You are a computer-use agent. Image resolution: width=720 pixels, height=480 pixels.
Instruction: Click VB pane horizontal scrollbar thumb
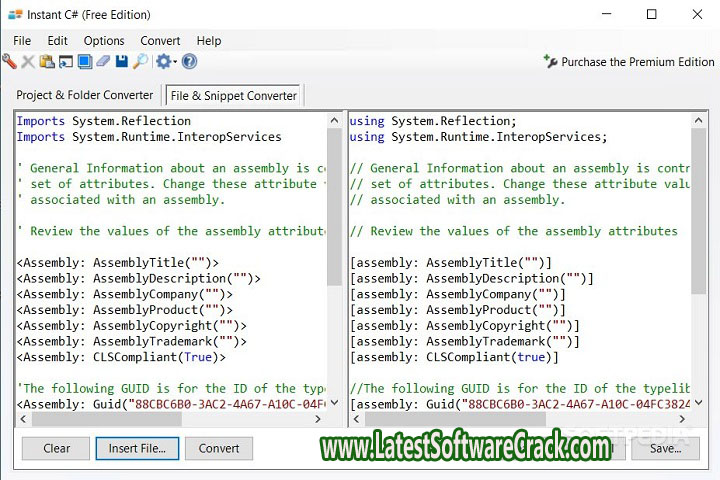tap(107, 419)
